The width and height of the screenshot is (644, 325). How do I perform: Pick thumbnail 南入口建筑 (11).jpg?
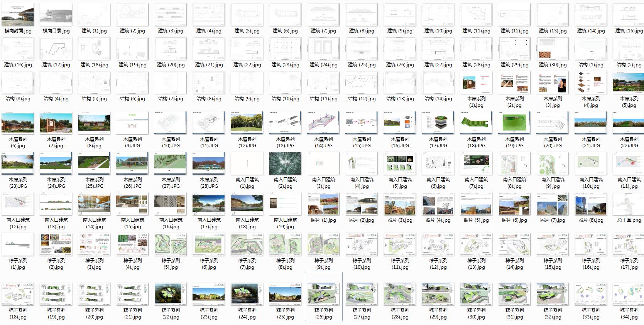[x=629, y=164]
